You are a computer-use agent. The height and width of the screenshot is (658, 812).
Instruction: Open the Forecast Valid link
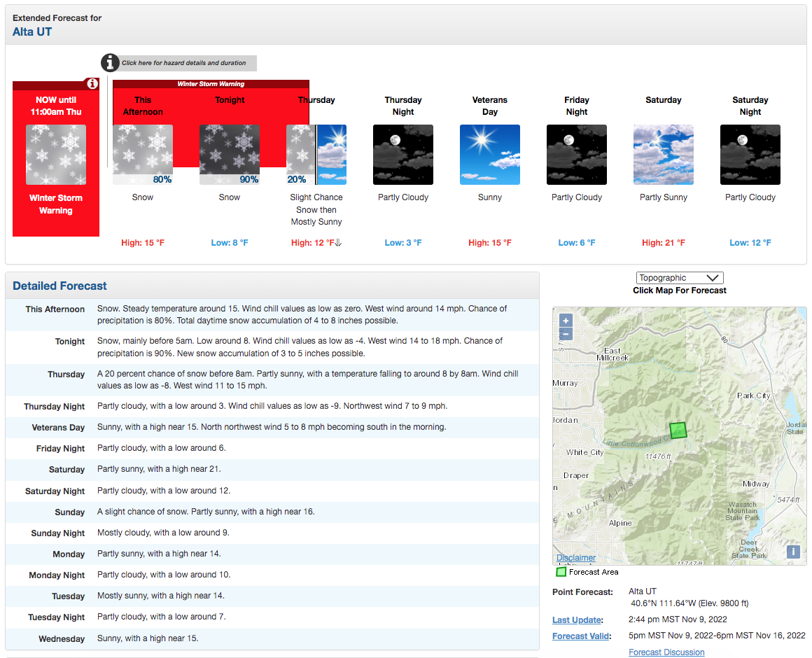point(582,636)
